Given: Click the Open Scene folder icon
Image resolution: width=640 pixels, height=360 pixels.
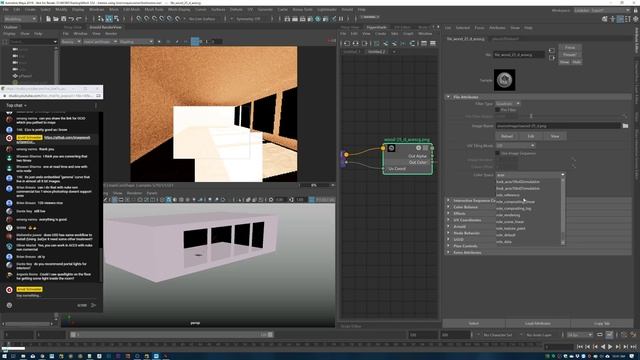Looking at the screenshot, I should click(56, 19).
